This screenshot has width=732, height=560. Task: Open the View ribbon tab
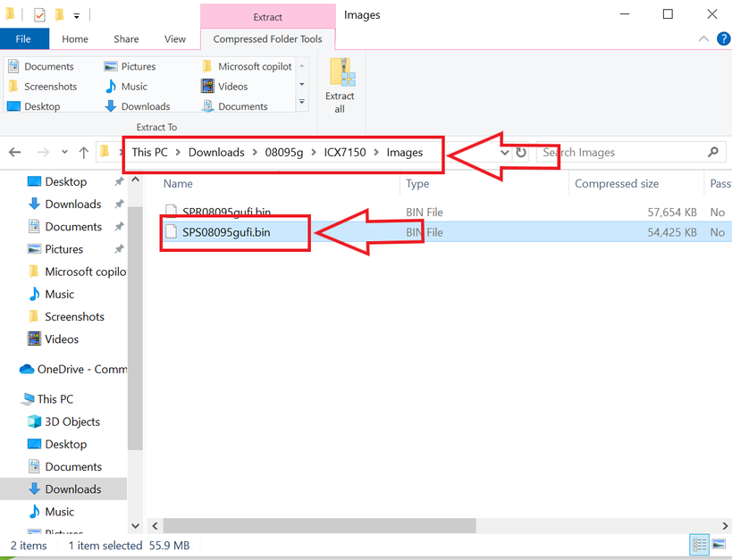(x=175, y=39)
